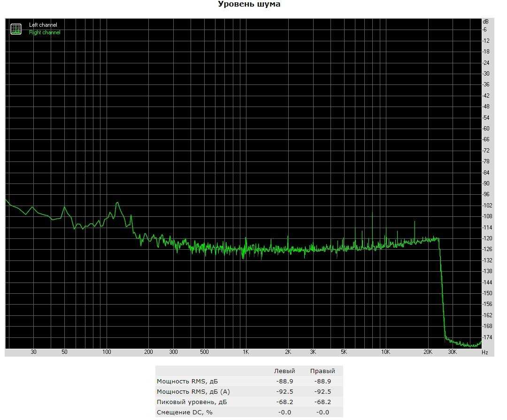Click the "Правый" column header
Viewport: 507px width, 420px height.
coord(320,371)
